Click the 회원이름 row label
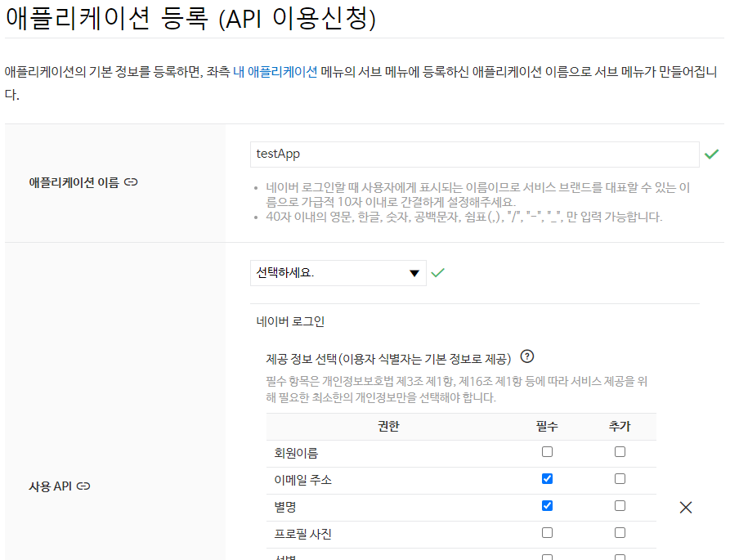This screenshot has height=560, width=730. click(x=296, y=453)
